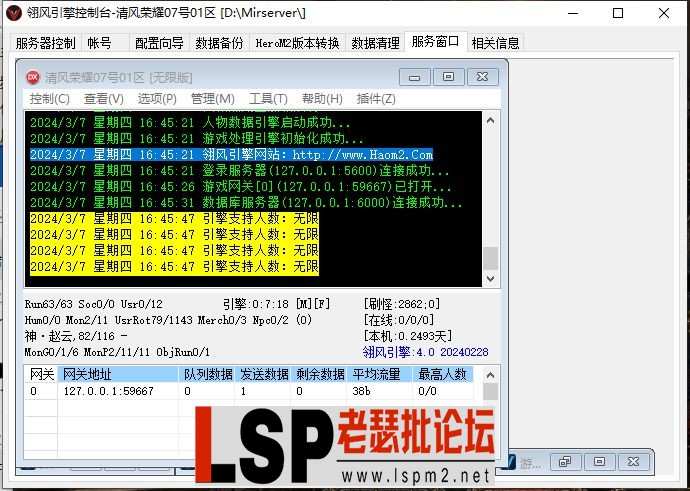Image resolution: width=690 pixels, height=491 pixels.
Task: Click the 翎风引擎控制台 title bar app icon
Action: point(15,13)
